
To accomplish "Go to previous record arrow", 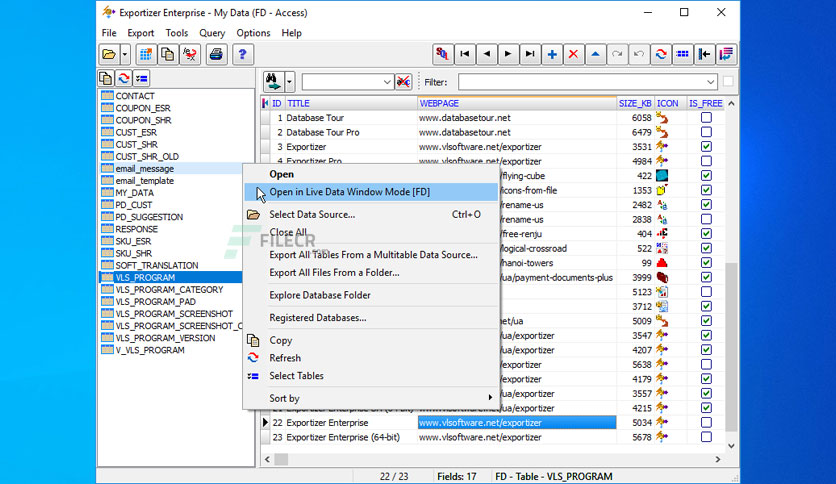I will 486,54.
